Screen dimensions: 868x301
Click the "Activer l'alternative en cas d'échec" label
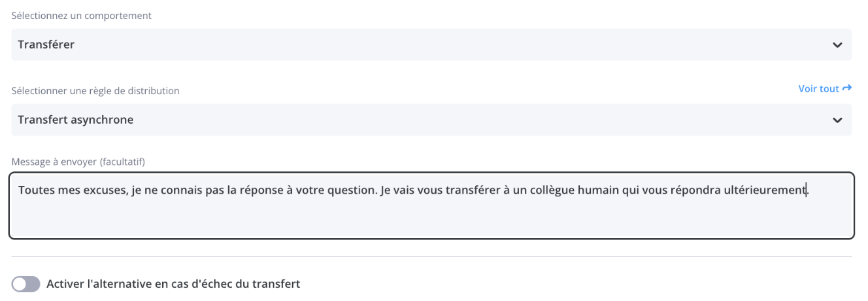coord(173,284)
